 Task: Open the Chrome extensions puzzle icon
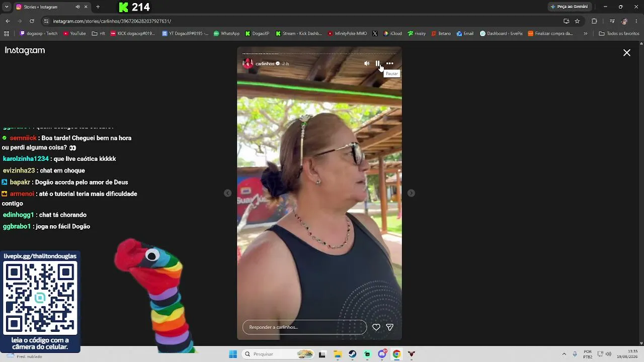point(594,21)
